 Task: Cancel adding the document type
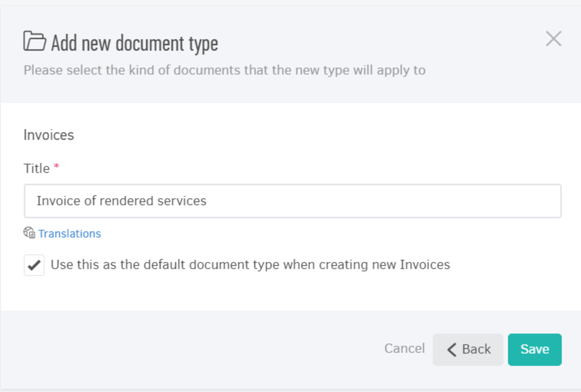[x=404, y=349]
